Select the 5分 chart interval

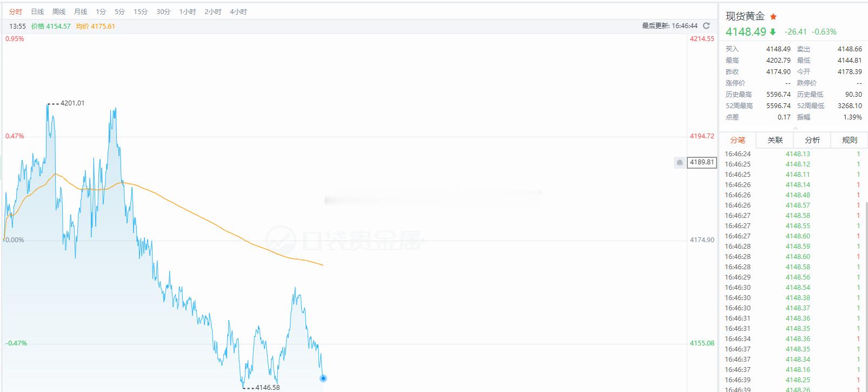120,11
